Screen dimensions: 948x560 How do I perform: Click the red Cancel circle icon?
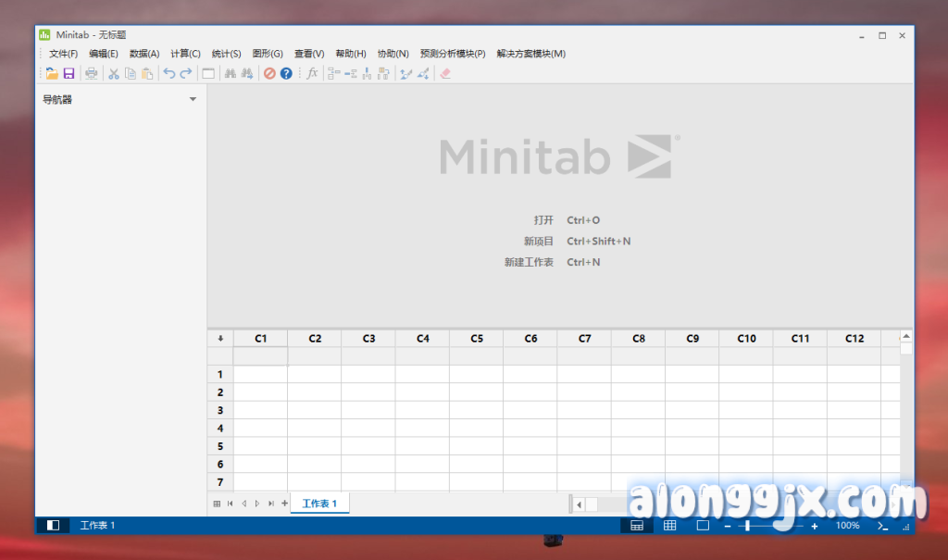tap(269, 73)
